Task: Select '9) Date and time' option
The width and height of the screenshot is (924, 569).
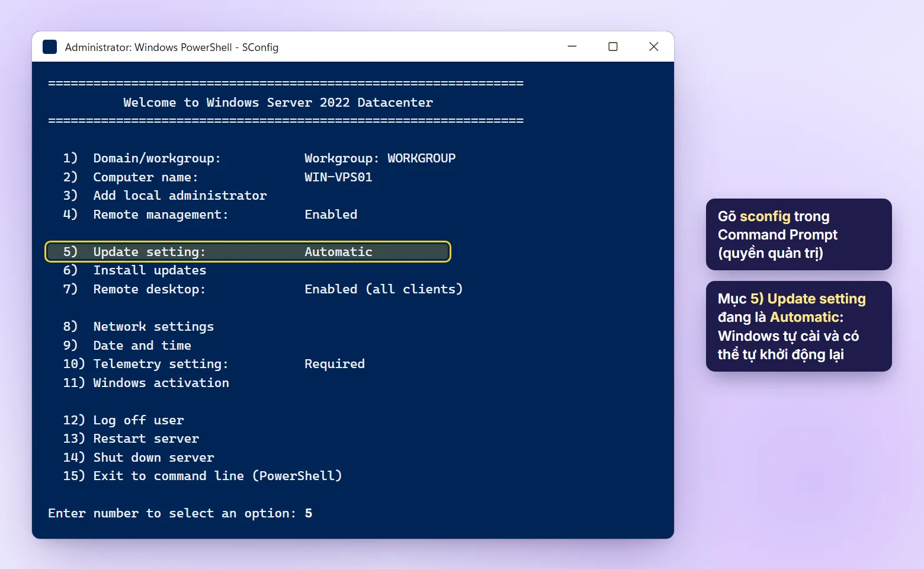Action: point(127,346)
